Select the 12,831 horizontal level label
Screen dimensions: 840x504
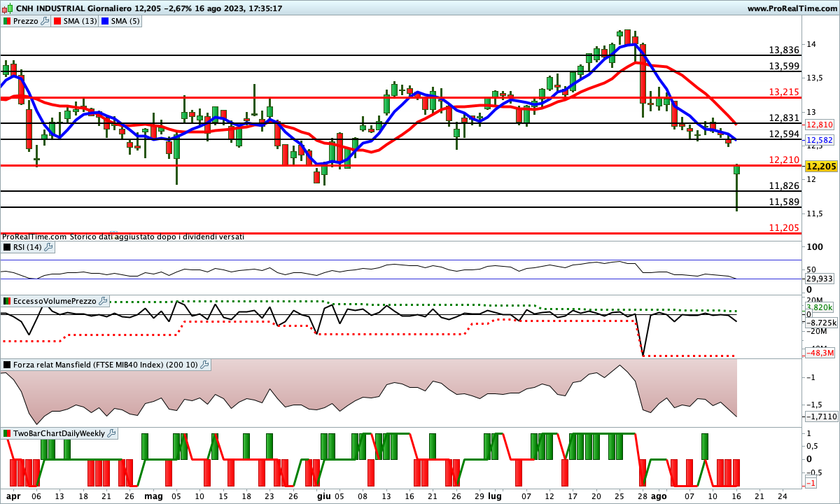click(784, 118)
